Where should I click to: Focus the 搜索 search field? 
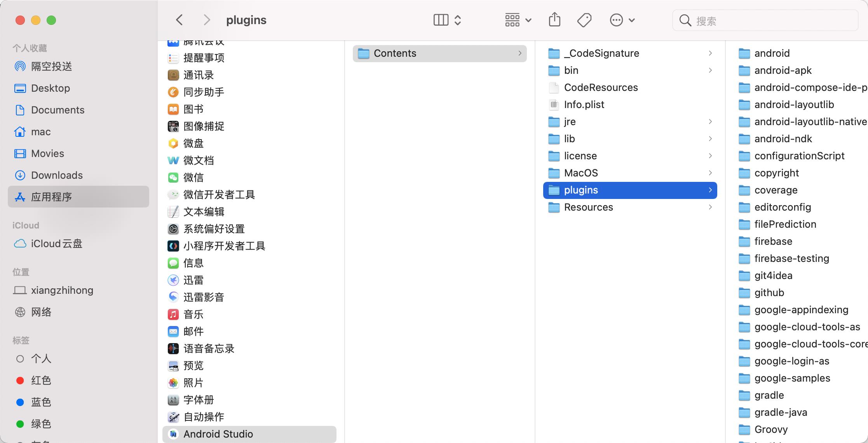765,21
